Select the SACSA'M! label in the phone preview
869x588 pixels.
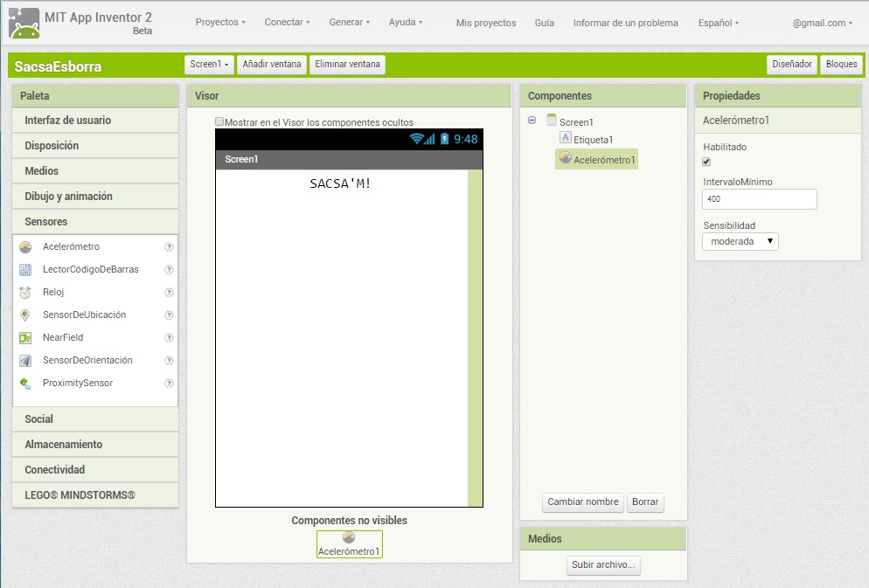click(x=340, y=183)
